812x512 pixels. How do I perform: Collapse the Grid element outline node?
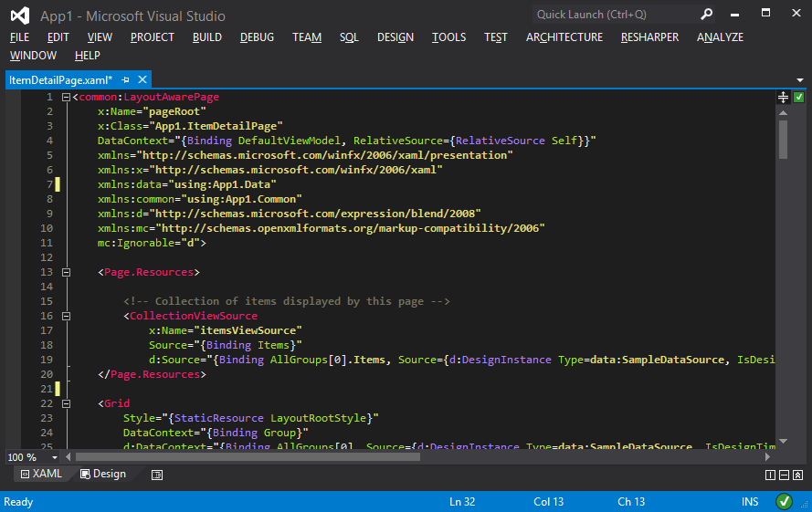pos(66,403)
